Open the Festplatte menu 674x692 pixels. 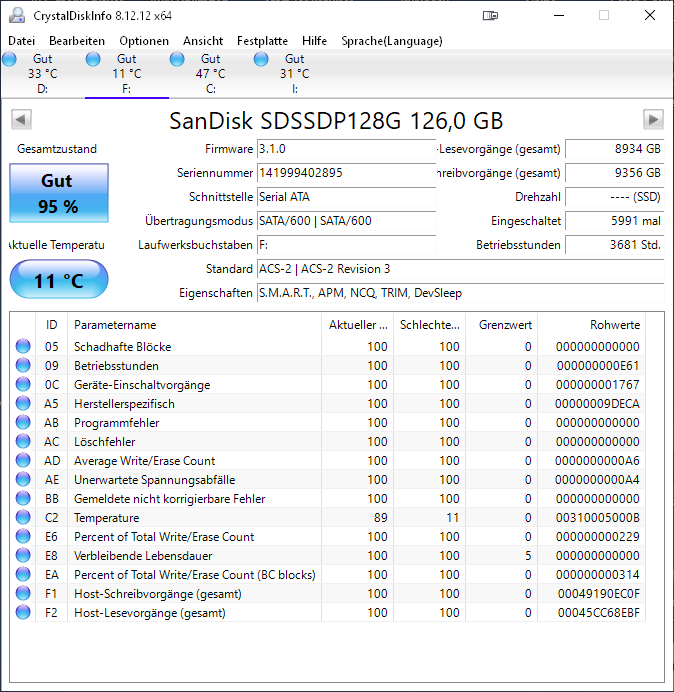[x=262, y=41]
